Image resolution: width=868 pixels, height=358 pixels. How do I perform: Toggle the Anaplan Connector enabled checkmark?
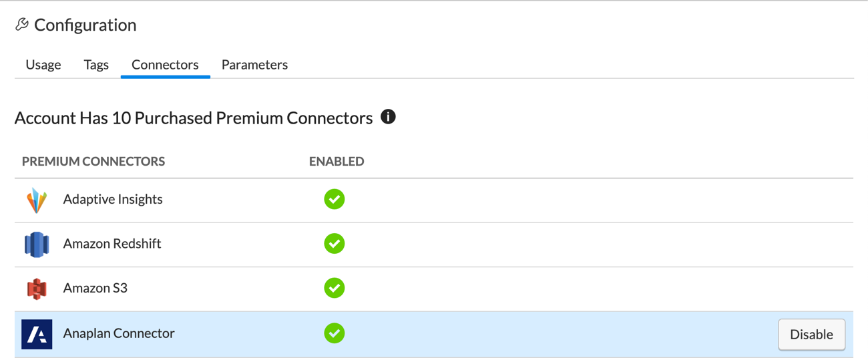[335, 333]
